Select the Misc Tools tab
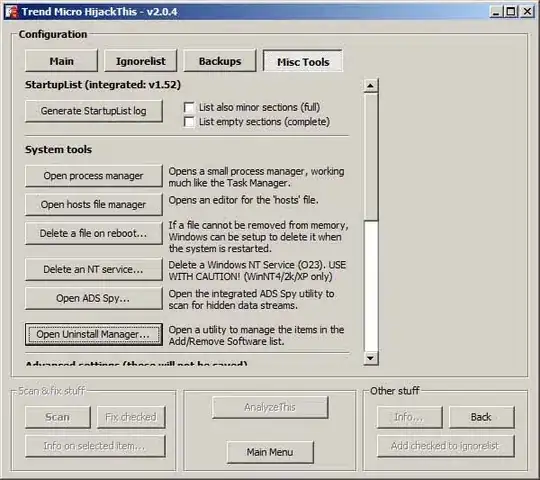This screenshot has width=540, height=480. [x=303, y=62]
